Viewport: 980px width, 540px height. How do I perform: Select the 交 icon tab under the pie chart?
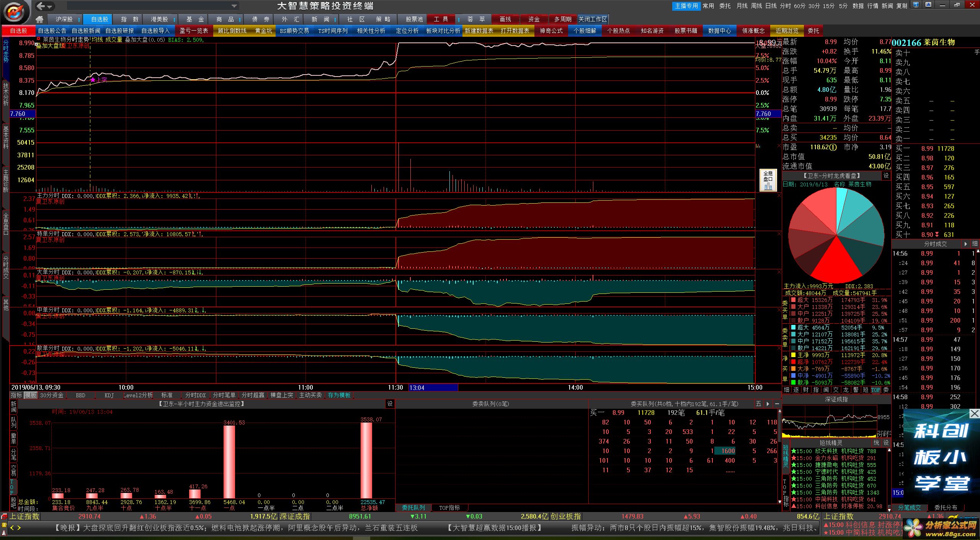pos(836,390)
